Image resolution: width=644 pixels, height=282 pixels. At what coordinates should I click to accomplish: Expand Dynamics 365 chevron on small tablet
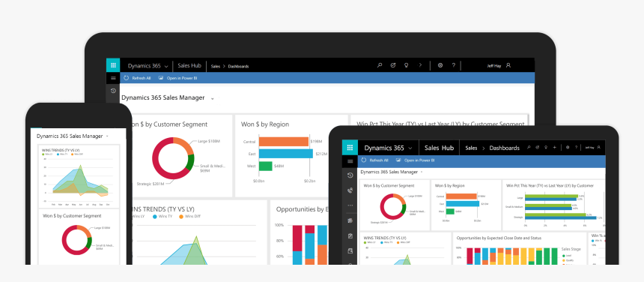click(410, 148)
